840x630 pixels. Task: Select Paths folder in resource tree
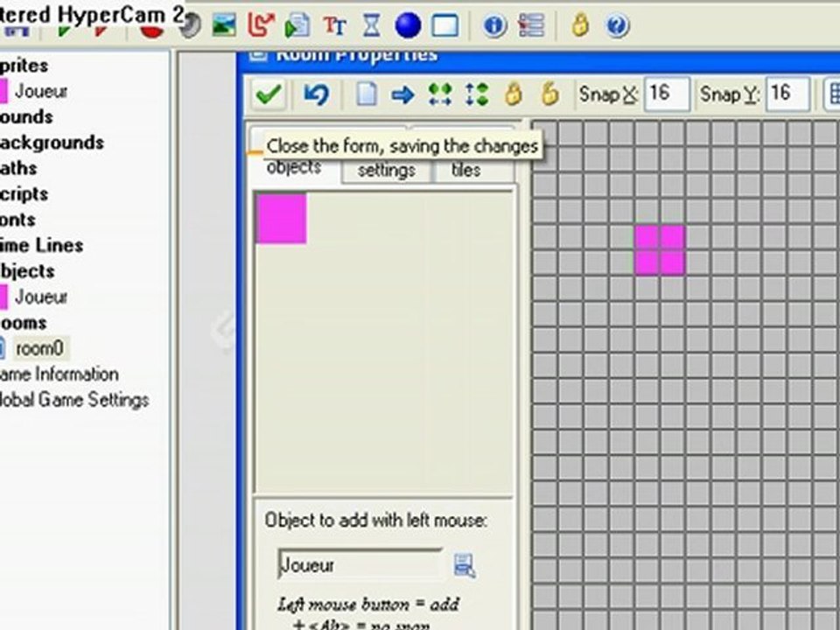(18, 168)
